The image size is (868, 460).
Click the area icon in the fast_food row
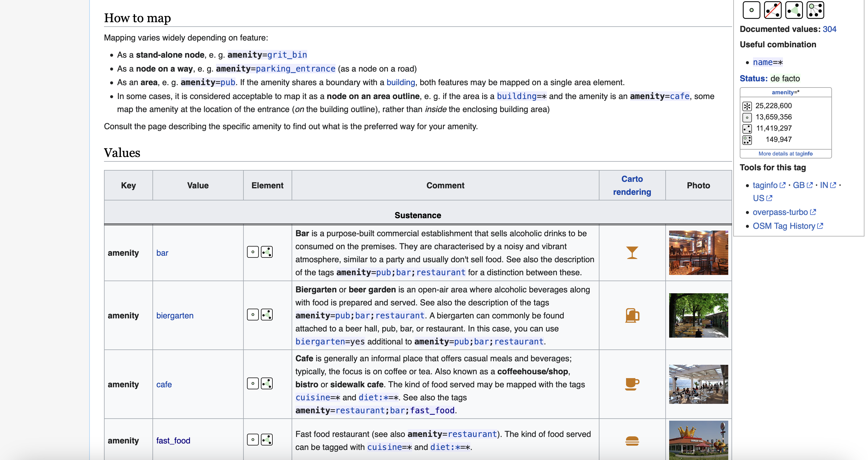coord(266,439)
